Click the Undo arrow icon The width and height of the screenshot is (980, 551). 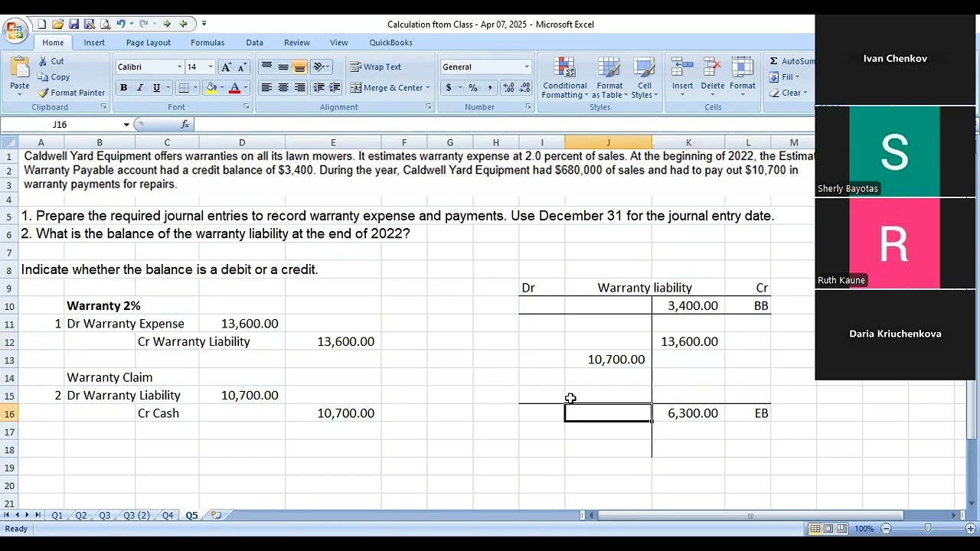120,24
